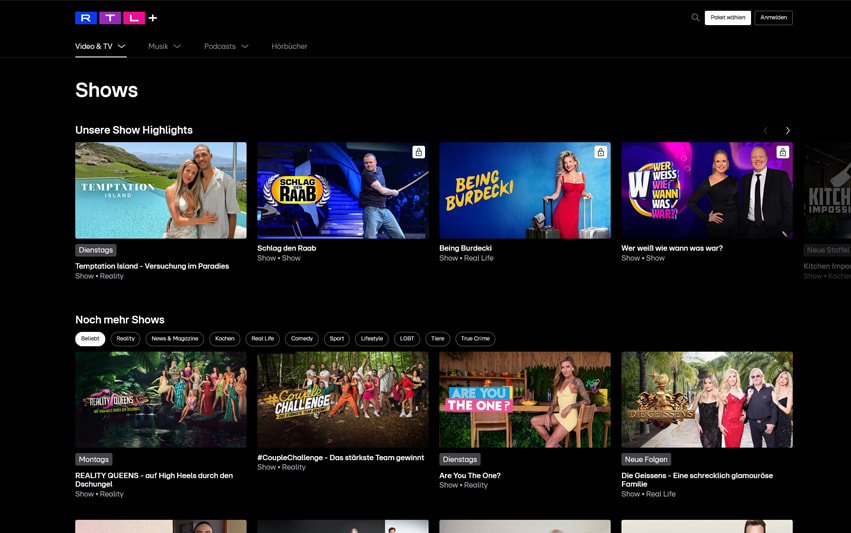Open the Temptation Island thumbnail
851x533 pixels.
(161, 191)
